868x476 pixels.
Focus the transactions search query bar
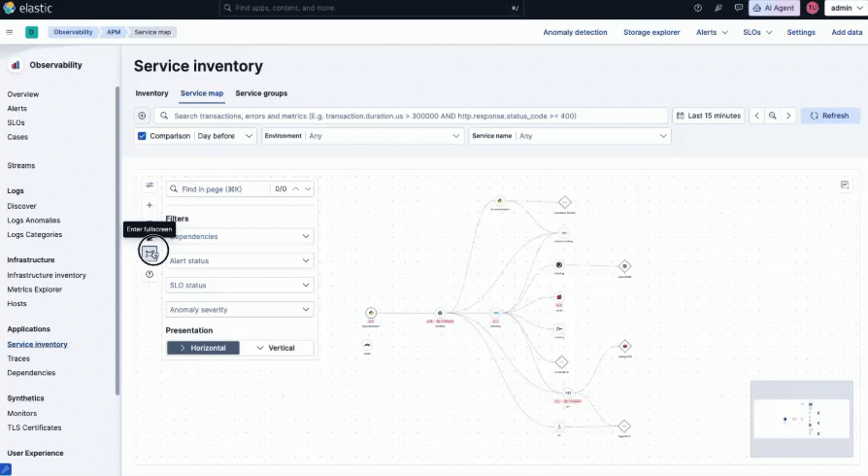pyautogui.click(x=410, y=116)
